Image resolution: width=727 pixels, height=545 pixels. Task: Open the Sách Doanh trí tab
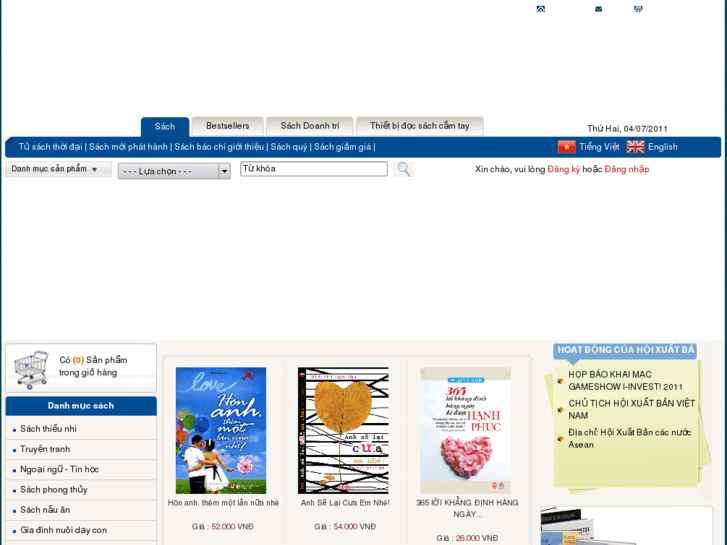click(x=310, y=126)
